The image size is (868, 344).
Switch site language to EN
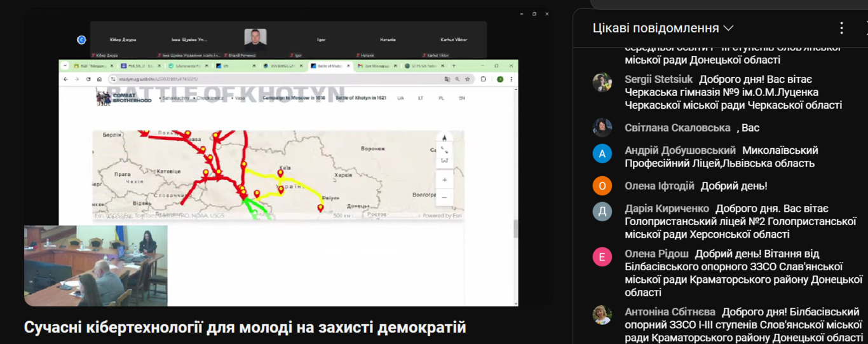click(461, 99)
